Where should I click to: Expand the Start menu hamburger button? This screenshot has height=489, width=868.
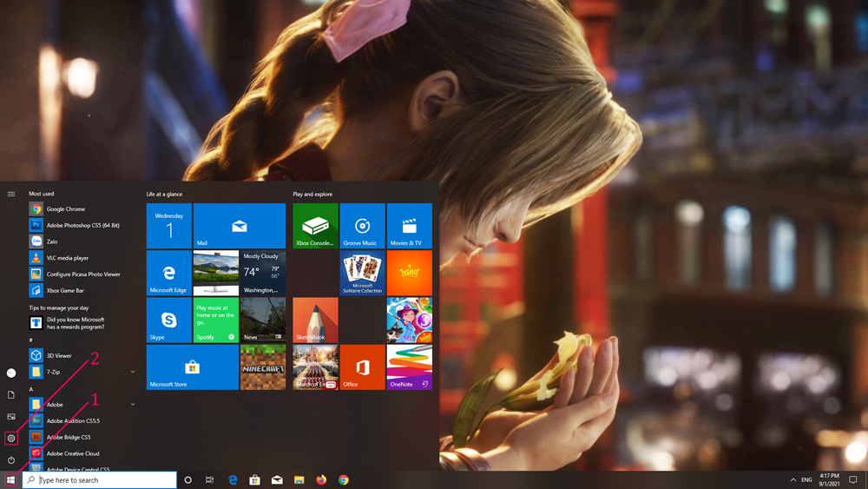click(x=11, y=194)
